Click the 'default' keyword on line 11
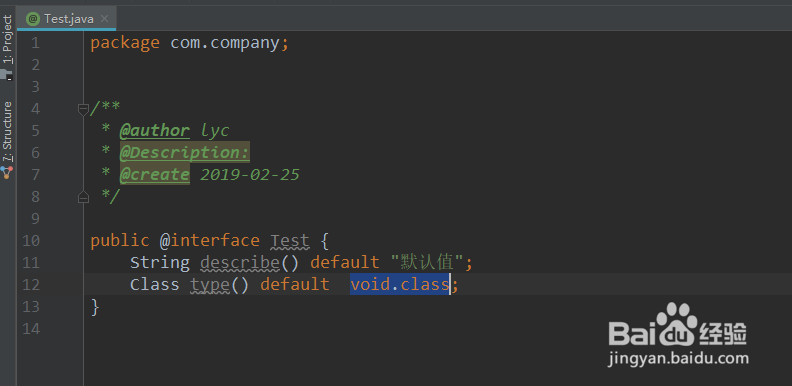This screenshot has width=792, height=386. tap(344, 263)
